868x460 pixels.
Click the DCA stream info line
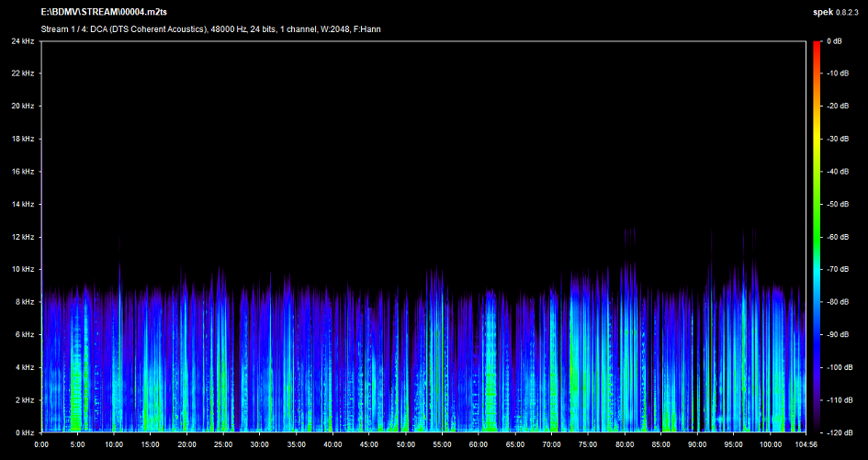pos(211,29)
